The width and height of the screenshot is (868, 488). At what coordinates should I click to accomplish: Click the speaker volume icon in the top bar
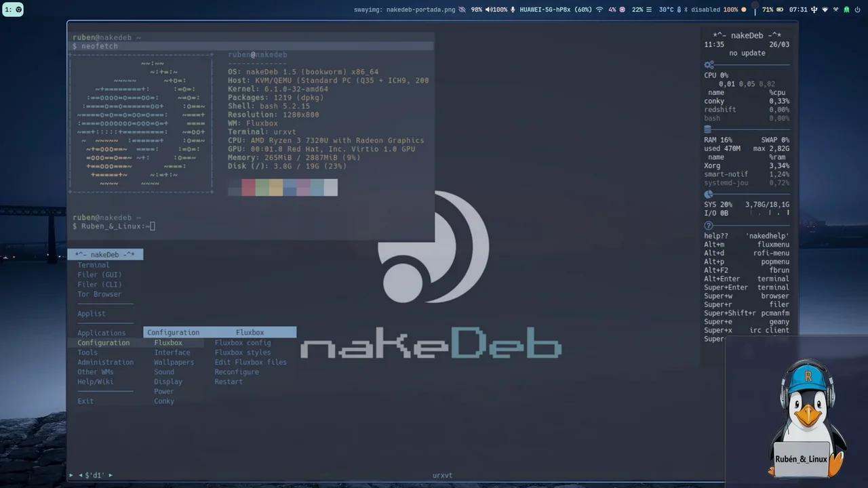click(488, 9)
